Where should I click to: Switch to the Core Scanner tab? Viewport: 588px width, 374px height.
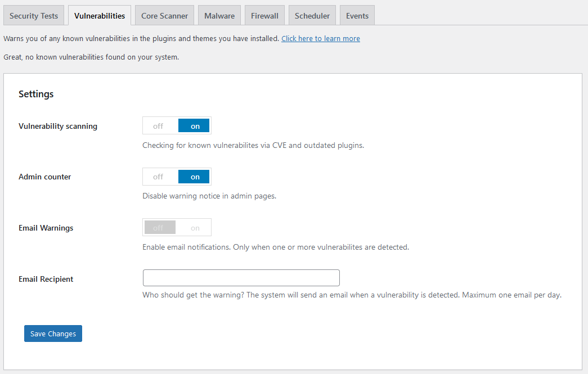tap(165, 16)
